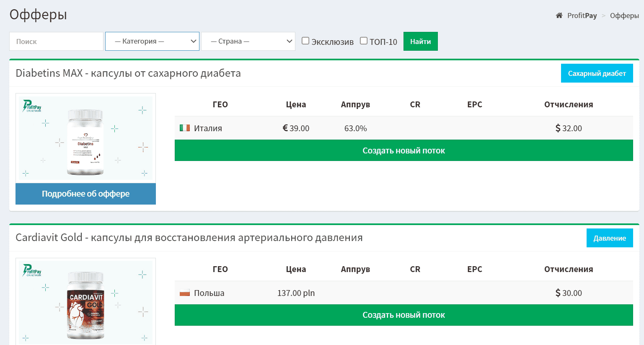
Task: Click the $ 30.00 payout value
Action: point(569,293)
